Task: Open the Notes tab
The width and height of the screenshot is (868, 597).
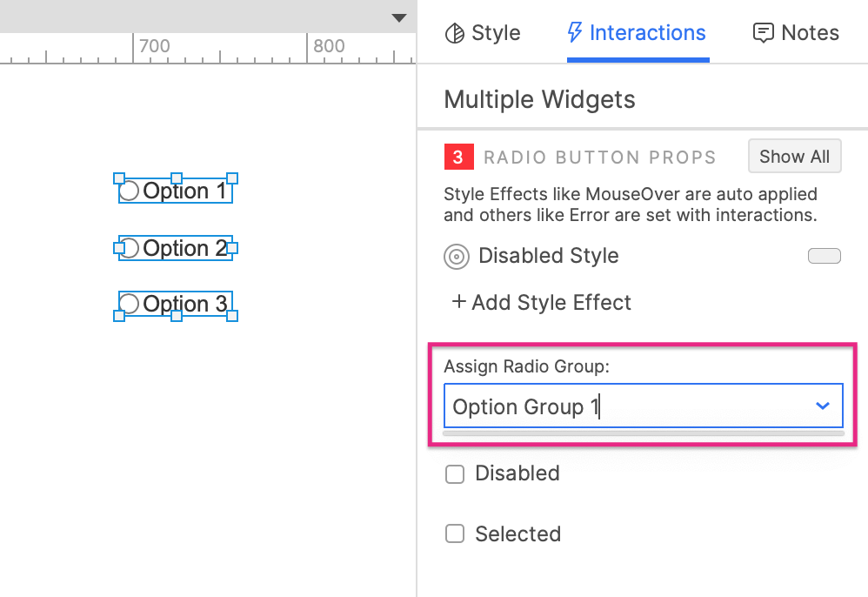Action: 796,32
